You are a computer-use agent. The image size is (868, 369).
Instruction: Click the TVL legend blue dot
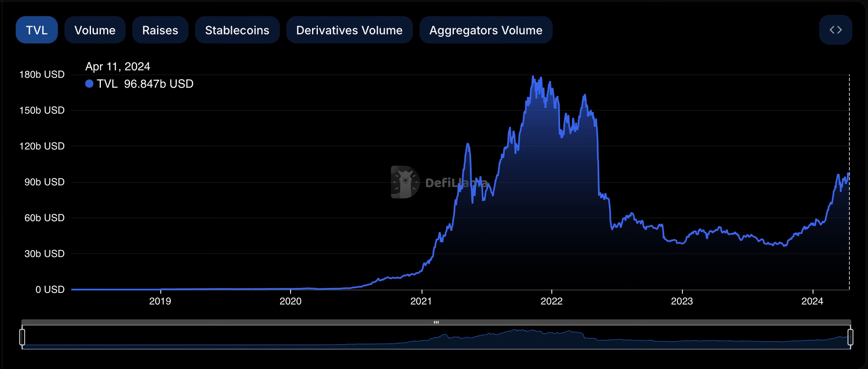point(89,84)
